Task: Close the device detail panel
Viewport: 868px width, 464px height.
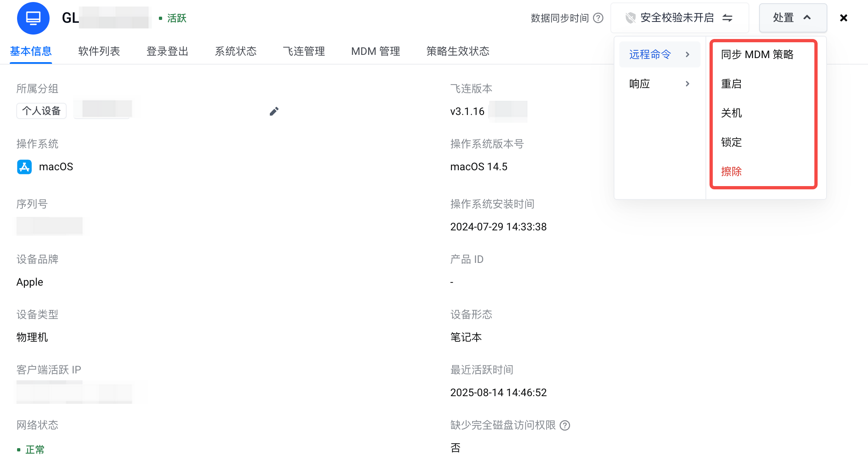Action: 844,18
